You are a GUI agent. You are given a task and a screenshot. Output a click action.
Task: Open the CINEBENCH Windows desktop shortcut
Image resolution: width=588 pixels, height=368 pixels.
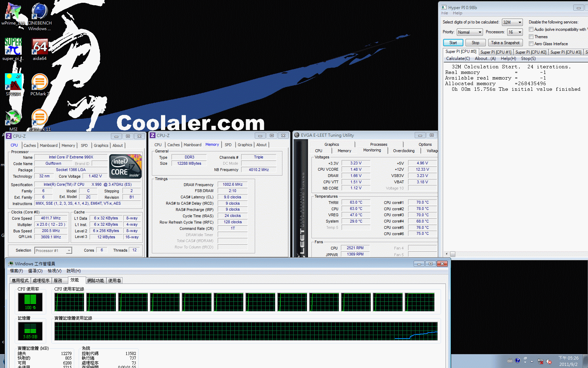[40, 16]
